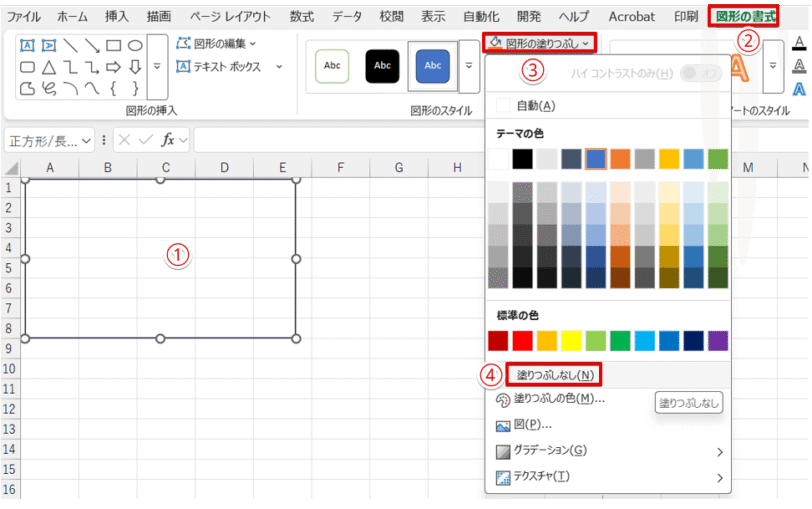This screenshot has height=509, width=812.
Task: Select the freeform shape tool
Action: point(27,89)
